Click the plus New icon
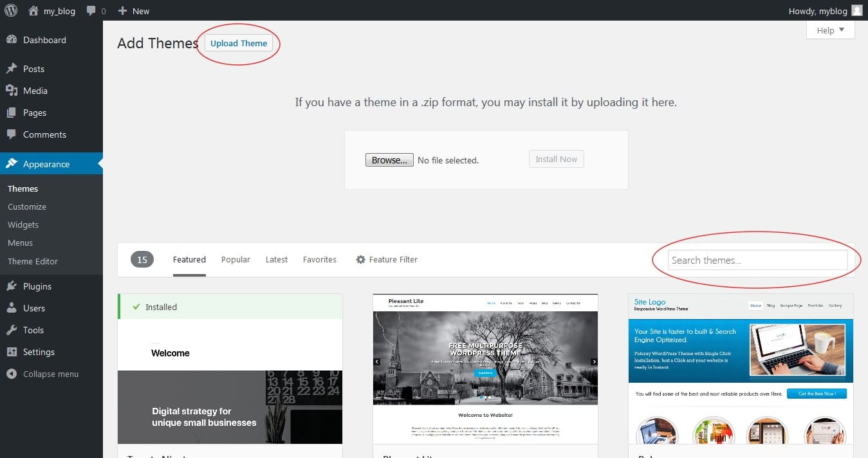 pyautogui.click(x=122, y=11)
